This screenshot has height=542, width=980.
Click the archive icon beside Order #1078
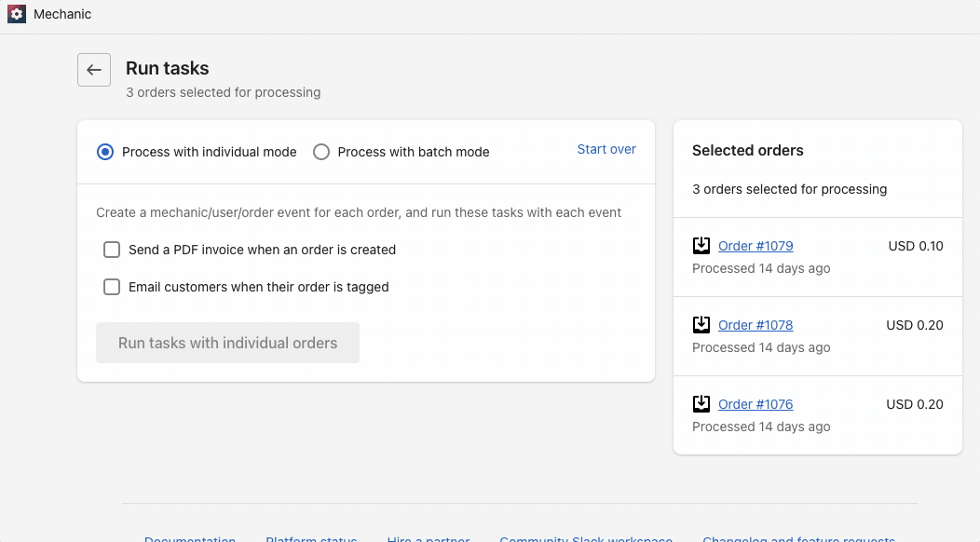coord(701,325)
